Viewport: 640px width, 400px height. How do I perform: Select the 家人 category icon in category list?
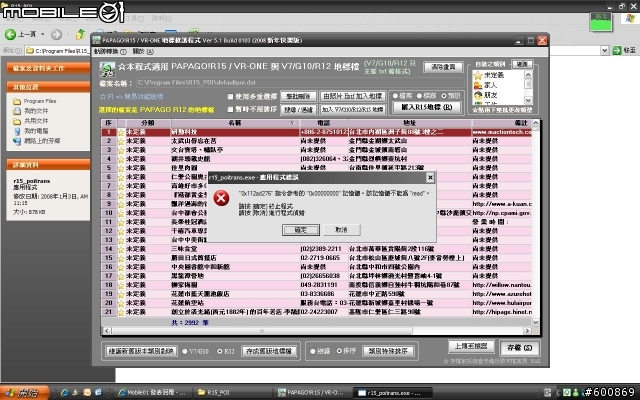click(478, 85)
